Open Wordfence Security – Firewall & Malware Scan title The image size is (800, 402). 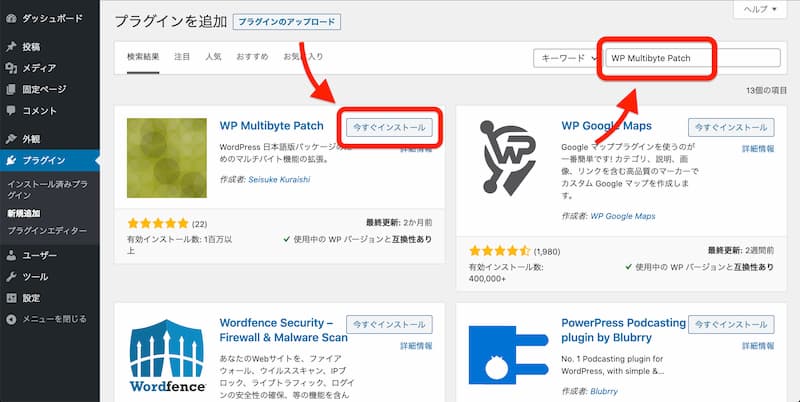click(284, 330)
